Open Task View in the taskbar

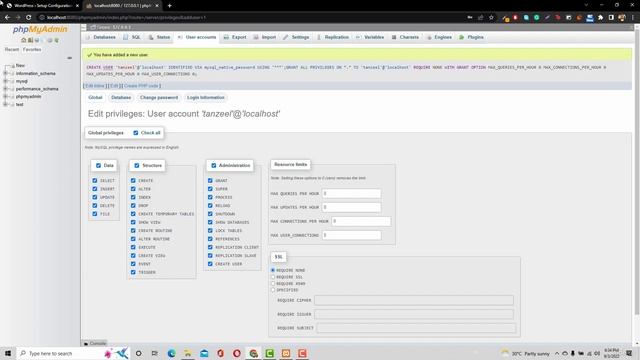(x=155, y=353)
